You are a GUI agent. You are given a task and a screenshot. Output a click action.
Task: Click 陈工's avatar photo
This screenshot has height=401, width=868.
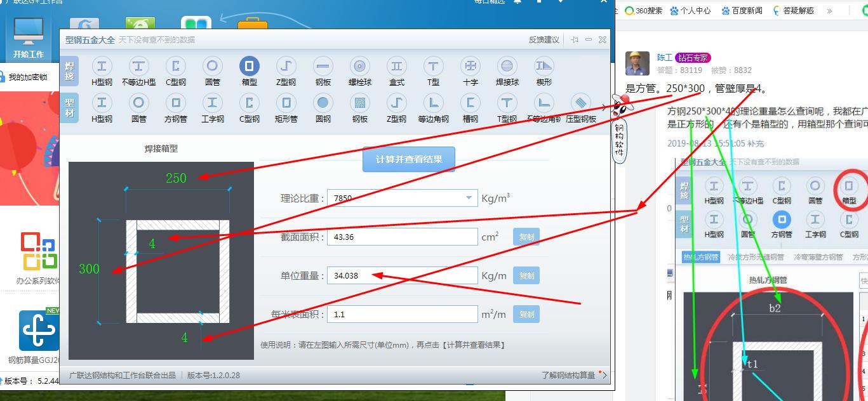pyautogui.click(x=638, y=63)
